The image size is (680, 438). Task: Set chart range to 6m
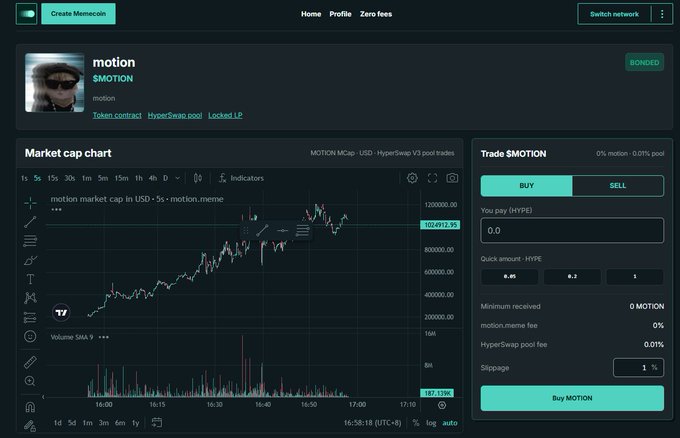120,423
